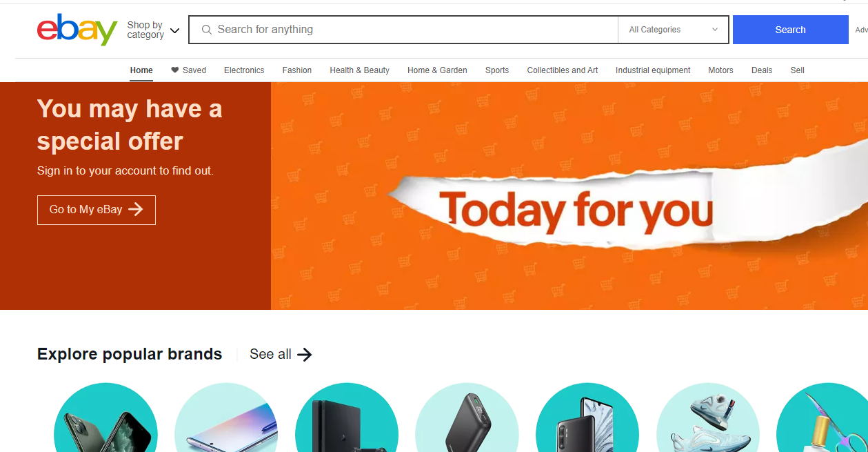
Task: Click the heart icon next to Saved
Action: tap(175, 70)
